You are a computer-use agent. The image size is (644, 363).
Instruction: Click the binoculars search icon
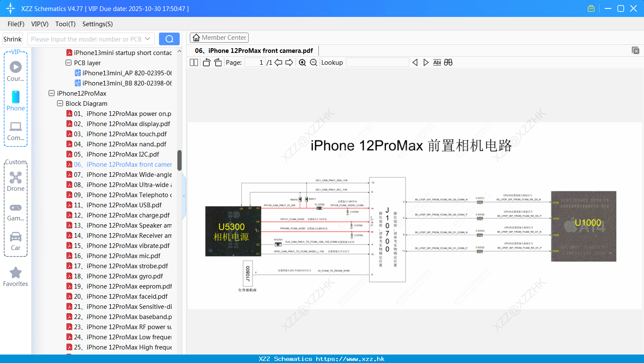(x=448, y=62)
